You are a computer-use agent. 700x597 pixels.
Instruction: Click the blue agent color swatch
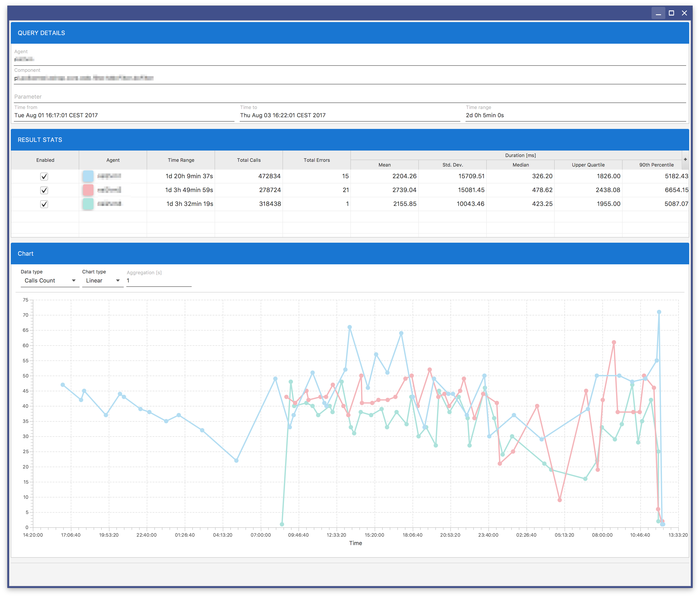pyautogui.click(x=88, y=176)
